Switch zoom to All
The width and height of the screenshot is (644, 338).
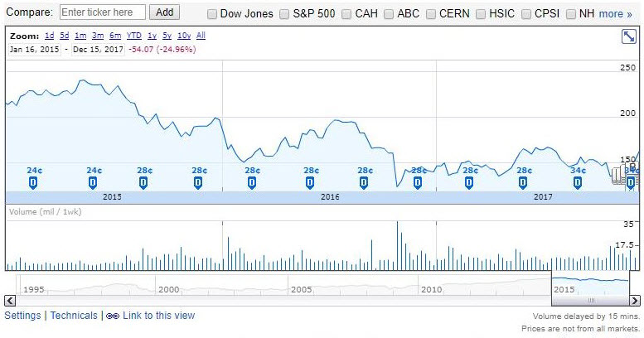tap(201, 36)
